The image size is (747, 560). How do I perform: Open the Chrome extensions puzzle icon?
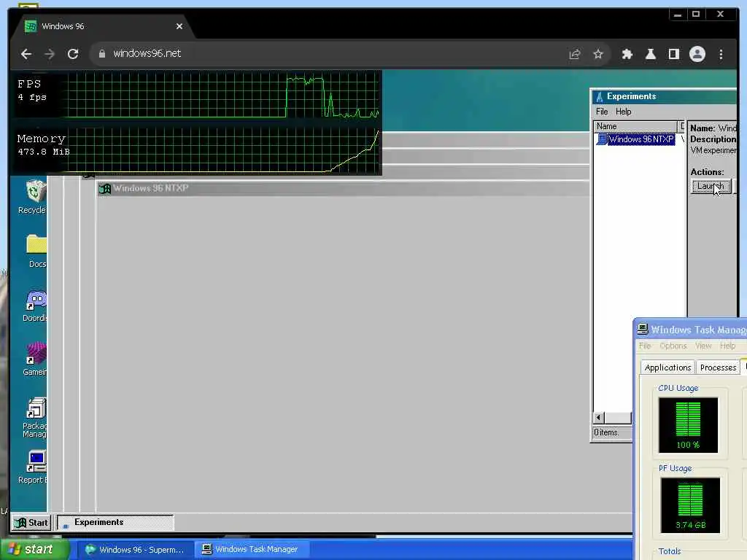point(627,54)
